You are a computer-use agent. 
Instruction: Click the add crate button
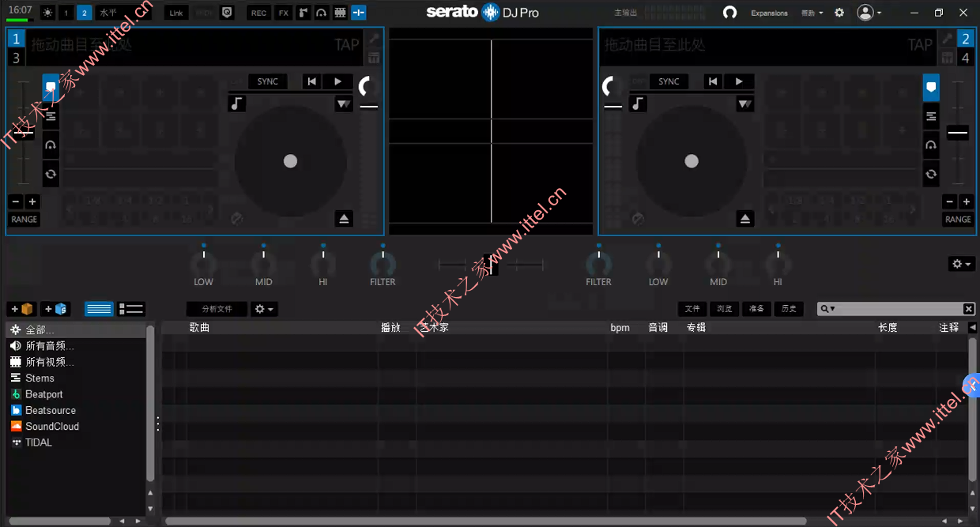click(x=22, y=309)
